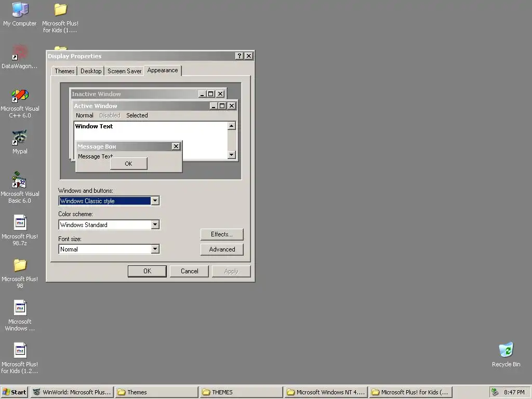
Task: Select the Microsoft Visual Basic 6.0 icon
Action: point(20,188)
